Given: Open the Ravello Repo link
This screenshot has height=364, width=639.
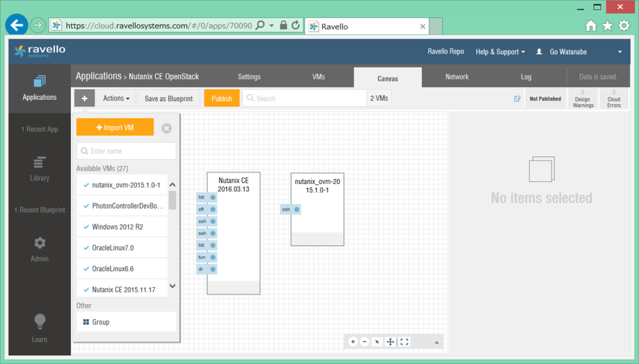Looking at the screenshot, I should point(446,51).
